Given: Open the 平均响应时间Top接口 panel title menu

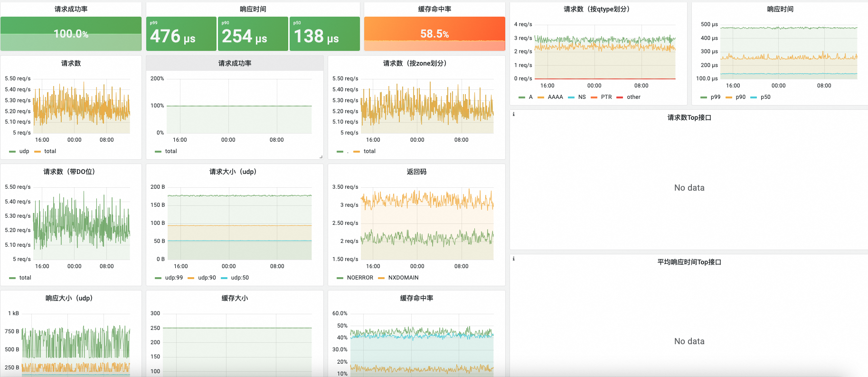Looking at the screenshot, I should tap(689, 262).
